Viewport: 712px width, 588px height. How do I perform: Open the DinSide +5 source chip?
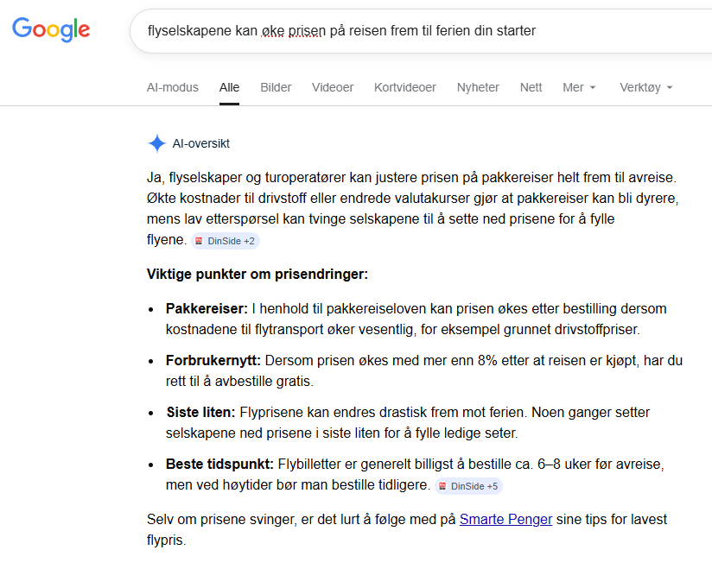click(x=468, y=486)
